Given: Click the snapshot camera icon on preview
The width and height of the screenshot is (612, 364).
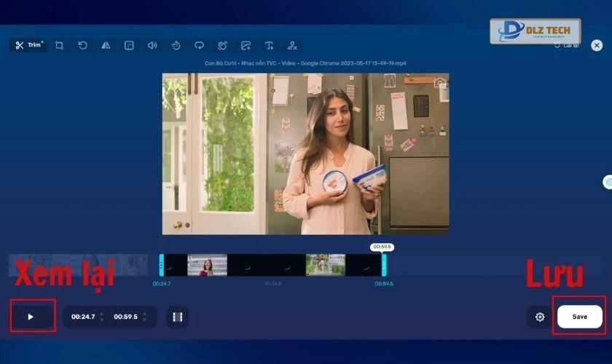Looking at the screenshot, I should (440, 83).
